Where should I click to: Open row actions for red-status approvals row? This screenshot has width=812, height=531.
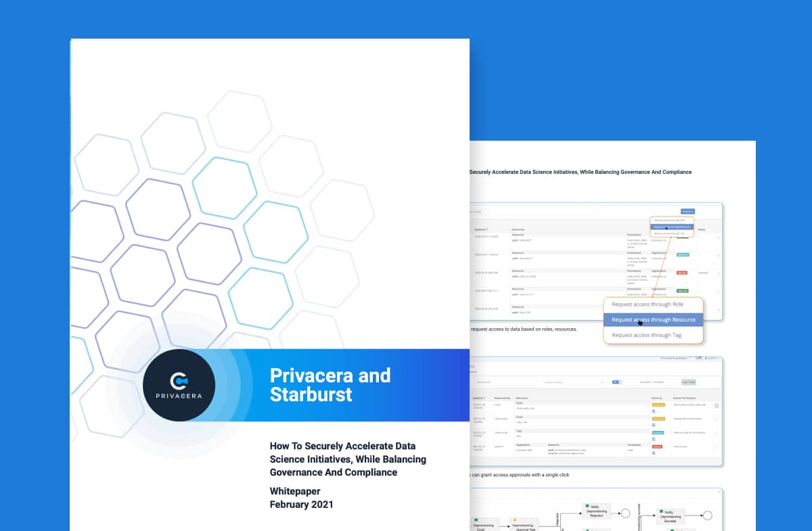coord(717,447)
